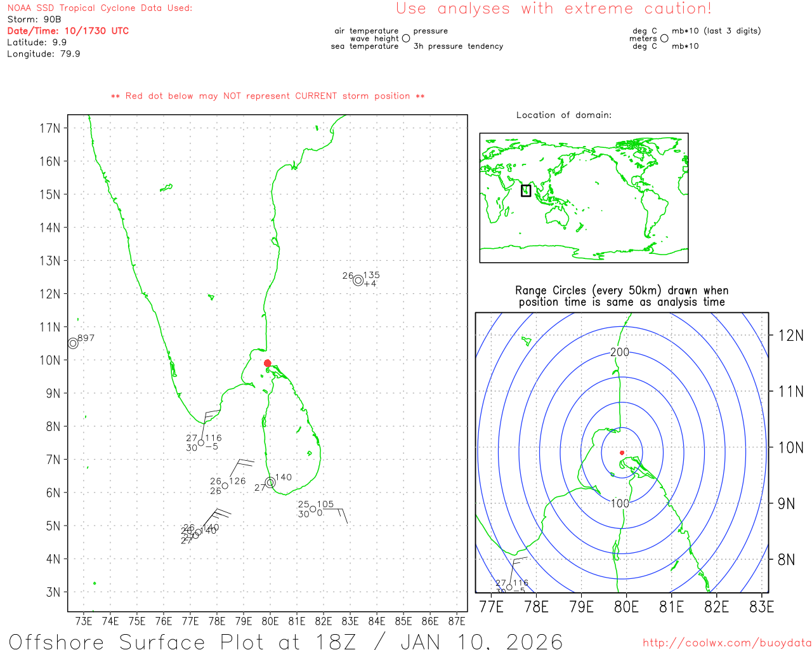Viewport: 812px width, 650px height.
Task: Select the buoy marker labeled 135 near 12N
Action: coord(358,280)
